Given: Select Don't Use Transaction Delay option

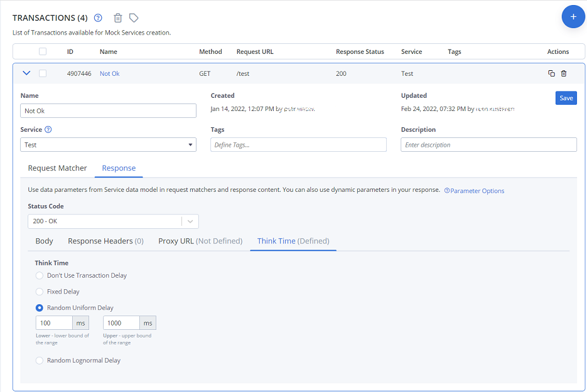Looking at the screenshot, I should (x=40, y=276).
